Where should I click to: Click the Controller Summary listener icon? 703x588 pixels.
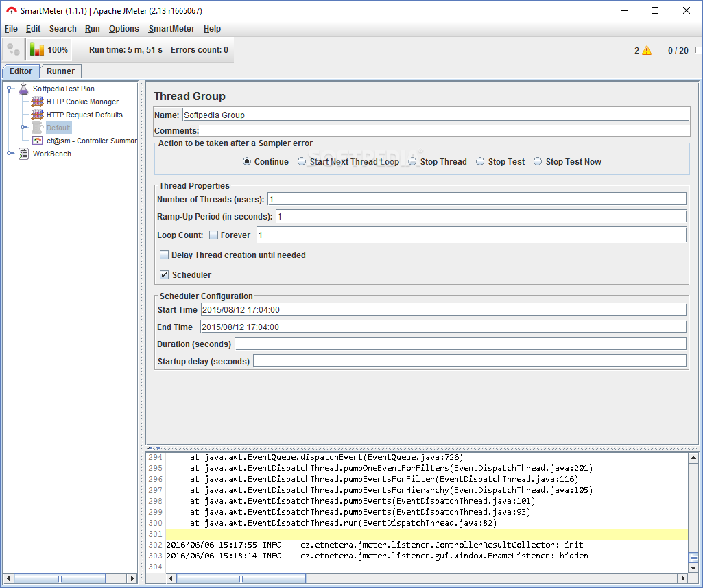tap(38, 141)
